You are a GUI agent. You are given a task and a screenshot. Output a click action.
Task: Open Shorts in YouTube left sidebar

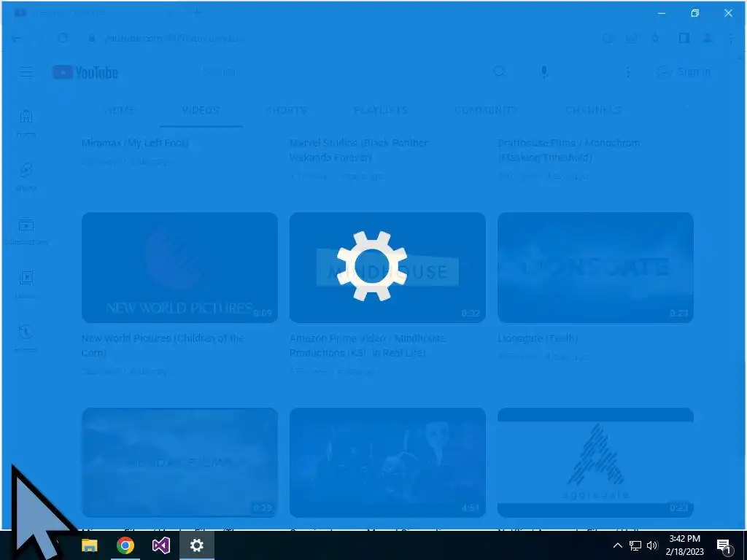[26, 176]
